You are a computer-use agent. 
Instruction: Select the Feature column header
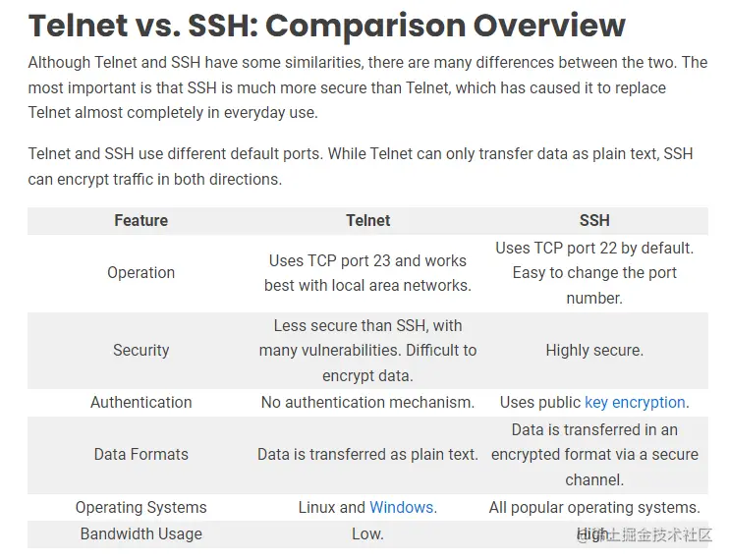pos(140,220)
